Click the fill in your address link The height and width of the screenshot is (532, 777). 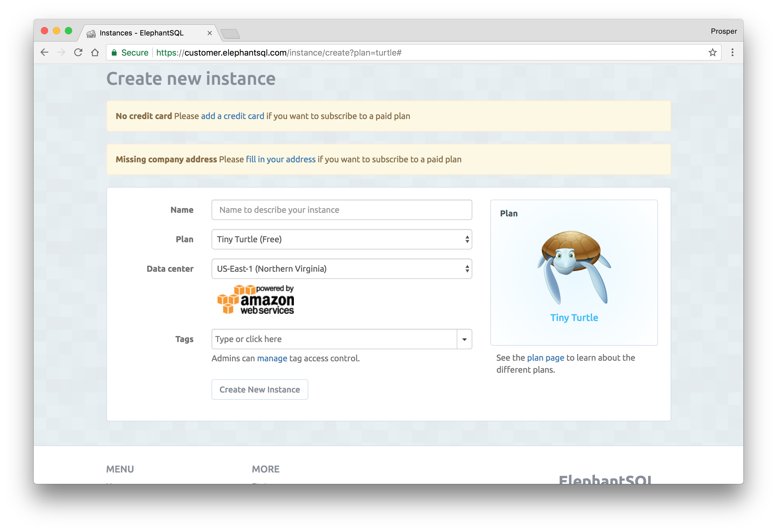(280, 159)
